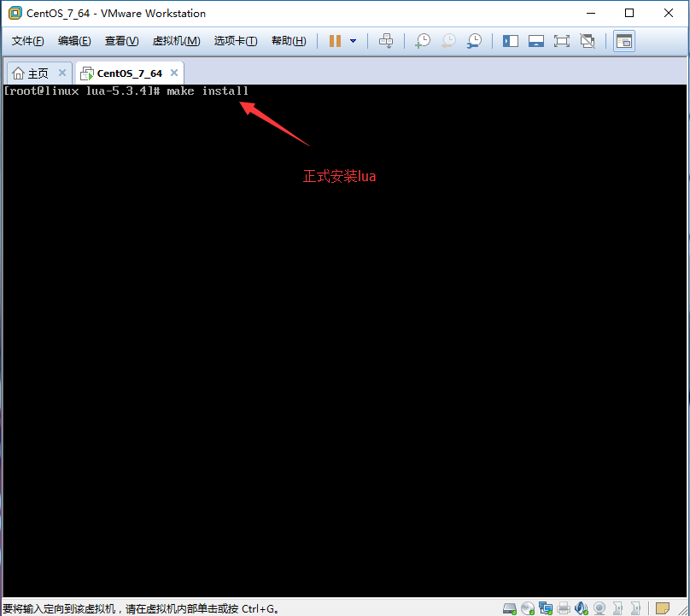Toggle the console view button
The width and height of the screenshot is (690, 616).
[624, 41]
